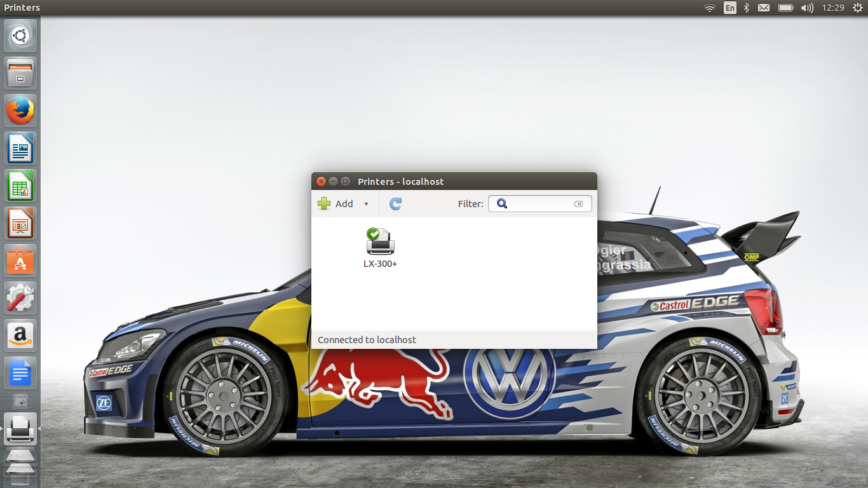Image resolution: width=868 pixels, height=488 pixels.
Task: Focus the Filter search field
Action: (540, 203)
